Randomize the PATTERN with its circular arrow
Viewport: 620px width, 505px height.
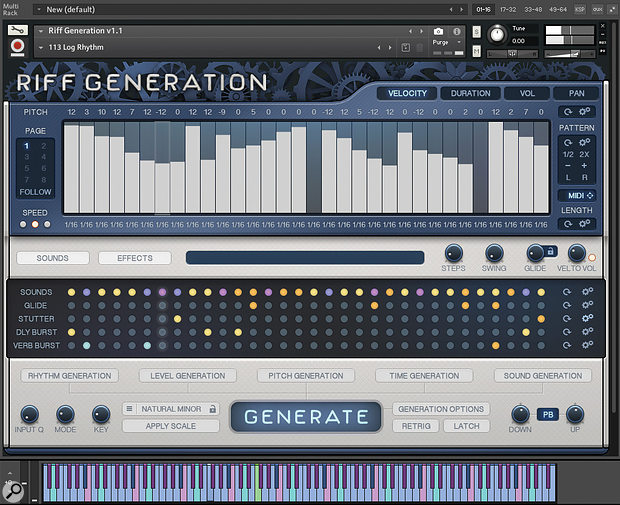(568, 142)
